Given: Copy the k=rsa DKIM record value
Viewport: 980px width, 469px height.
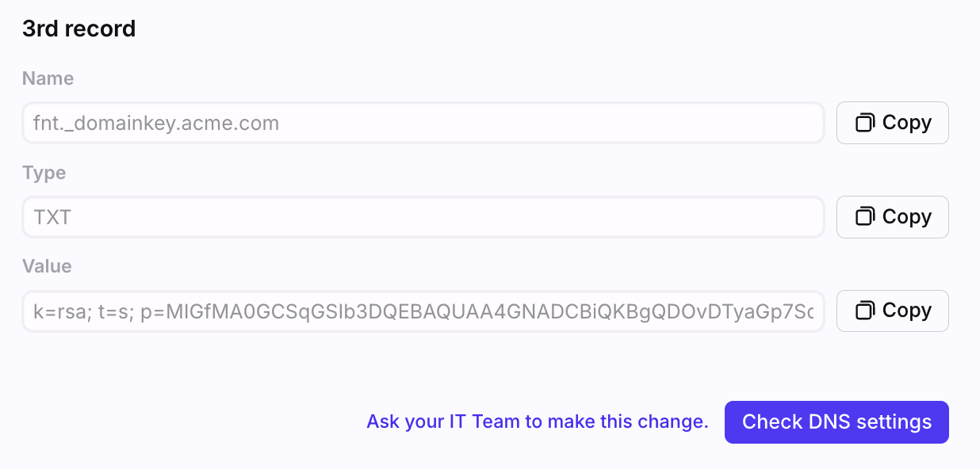Looking at the screenshot, I should tap(893, 311).
